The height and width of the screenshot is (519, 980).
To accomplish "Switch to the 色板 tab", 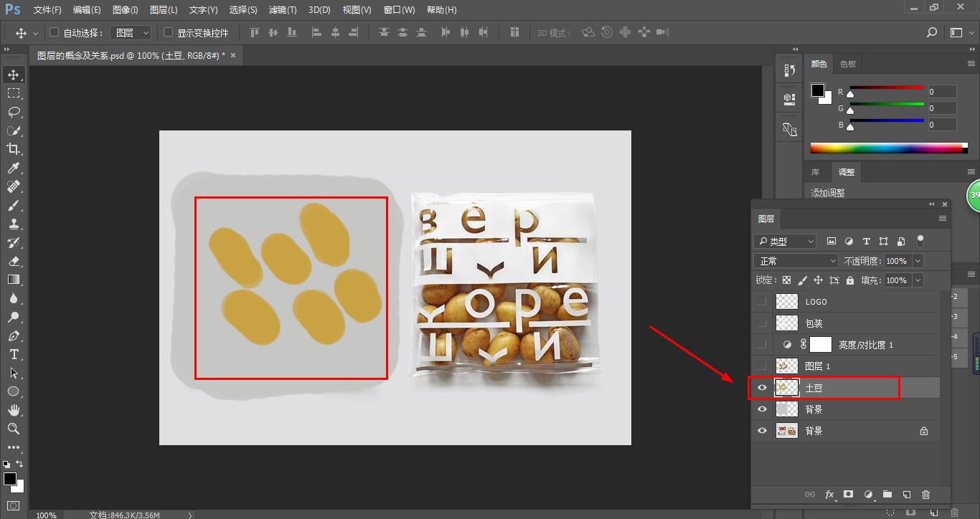I will [x=848, y=64].
